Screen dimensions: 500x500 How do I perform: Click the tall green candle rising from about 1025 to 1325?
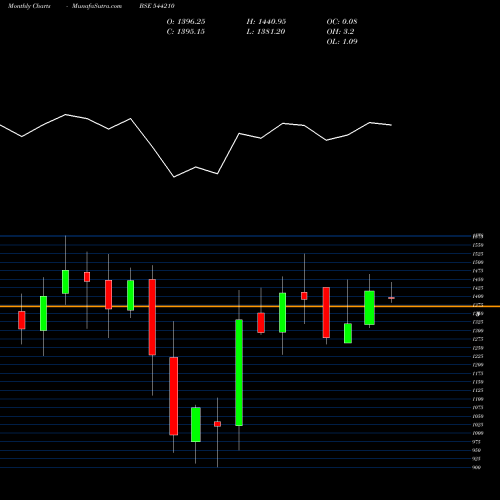click(x=239, y=372)
